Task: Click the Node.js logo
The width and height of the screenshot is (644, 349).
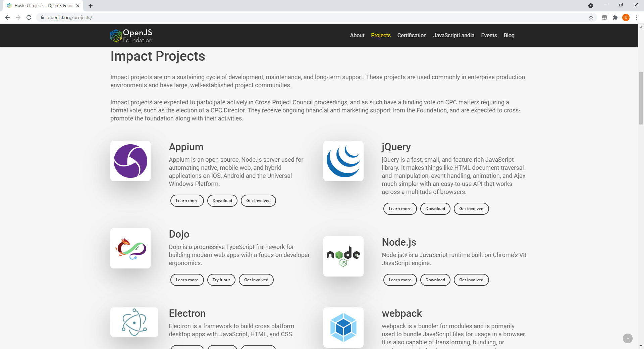Action: (343, 256)
